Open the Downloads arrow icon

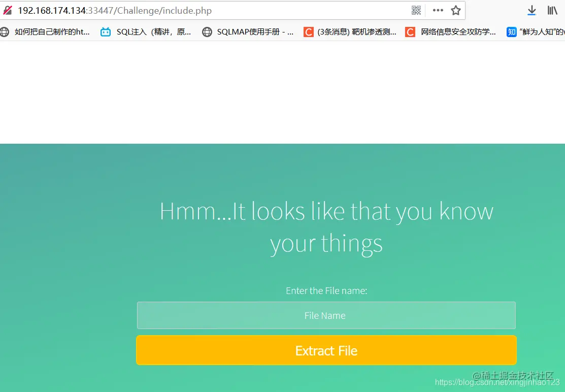click(x=532, y=11)
